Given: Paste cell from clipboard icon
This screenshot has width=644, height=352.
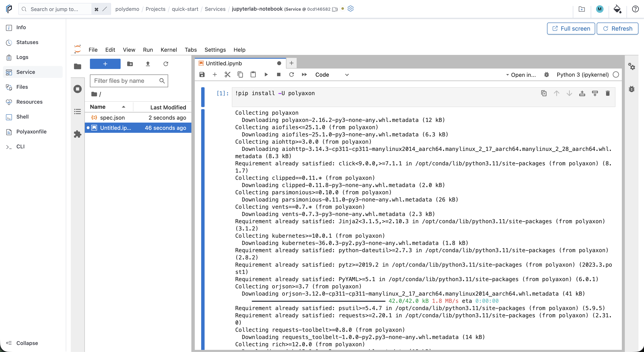Looking at the screenshot, I should tap(253, 74).
